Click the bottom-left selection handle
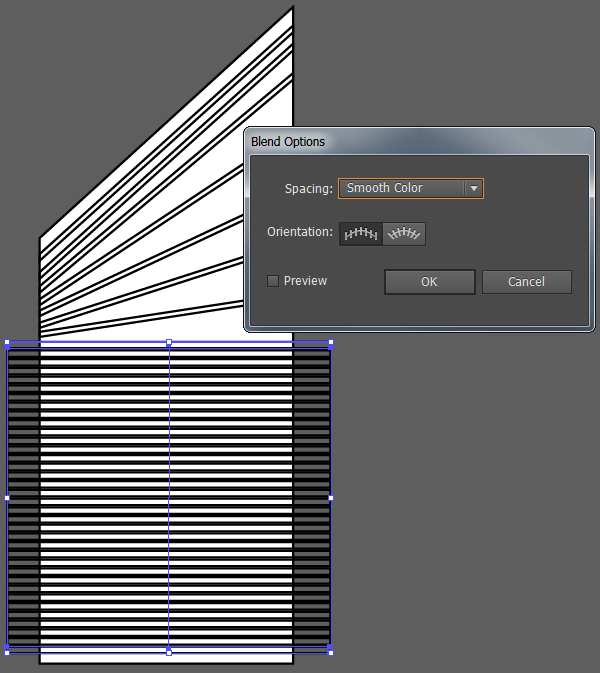600x673 pixels. [x=8, y=652]
